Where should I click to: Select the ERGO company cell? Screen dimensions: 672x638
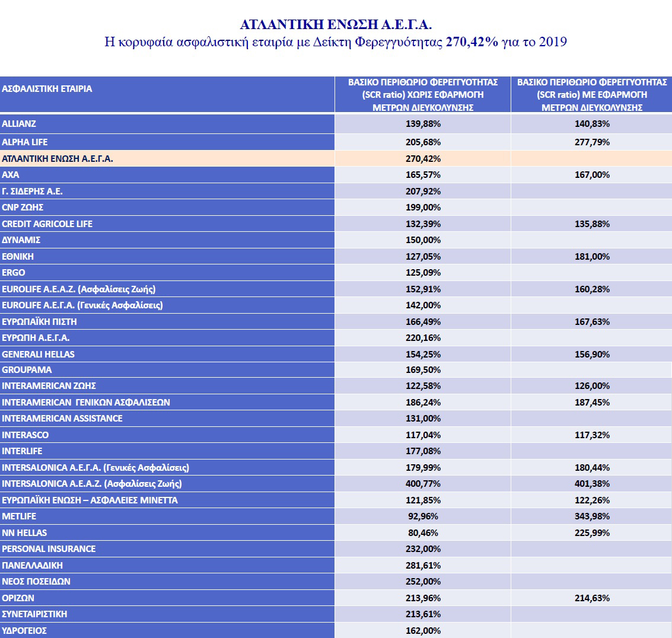[14, 273]
